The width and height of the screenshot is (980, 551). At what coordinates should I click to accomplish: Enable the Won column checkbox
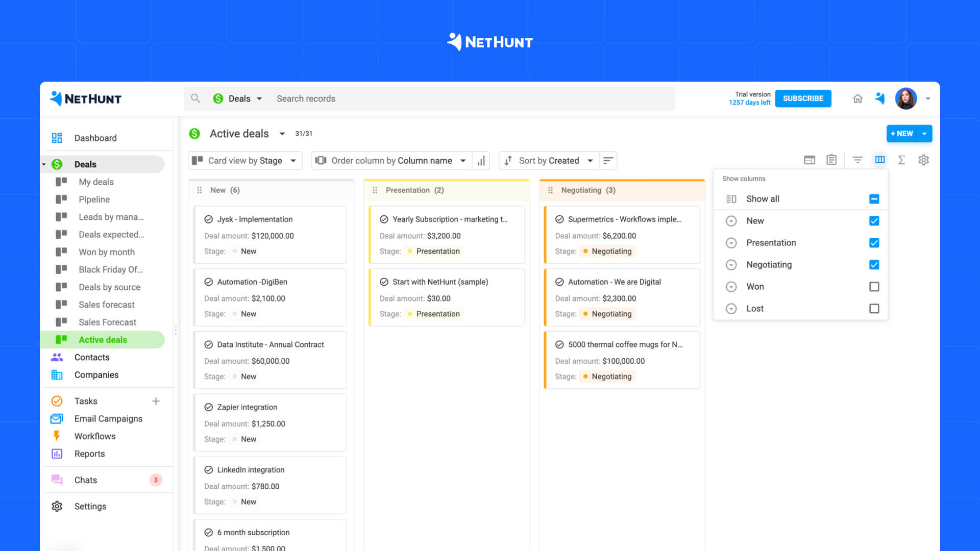[x=874, y=286]
